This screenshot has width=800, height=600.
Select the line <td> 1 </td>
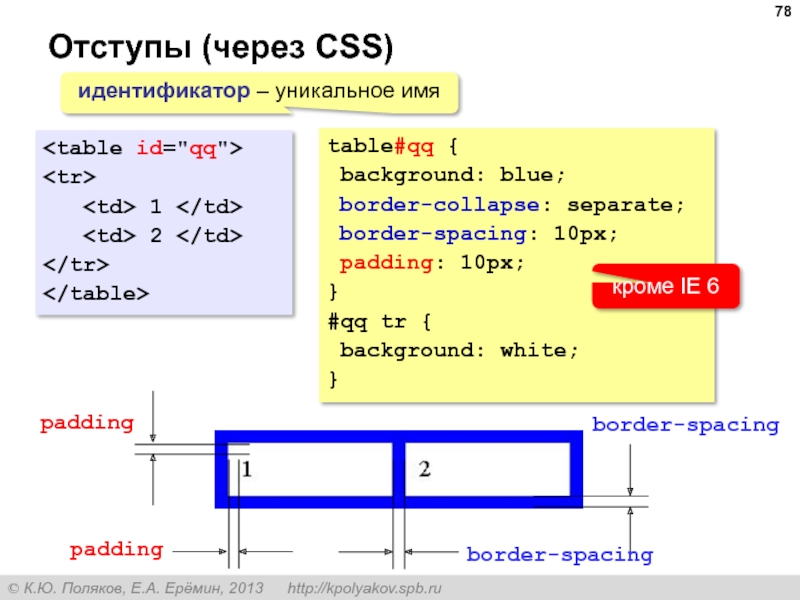(x=163, y=207)
